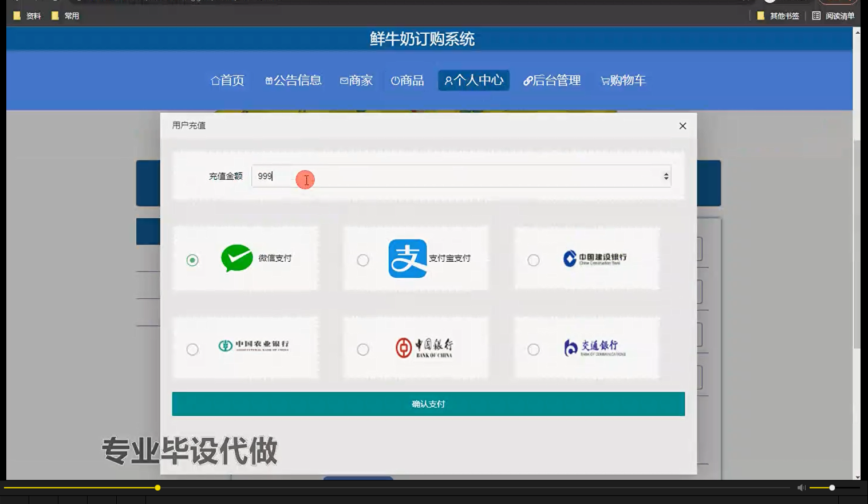Select the WeChat Pay logo icon

click(x=236, y=258)
